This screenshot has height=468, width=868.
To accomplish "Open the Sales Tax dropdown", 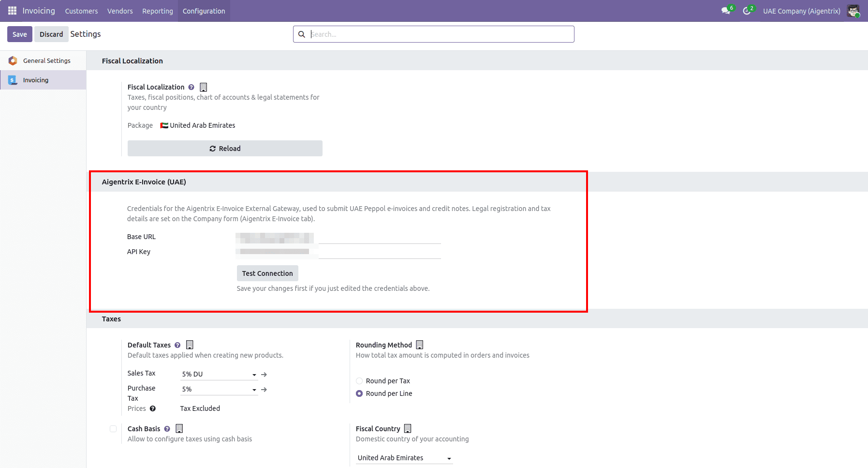I will (x=219, y=374).
